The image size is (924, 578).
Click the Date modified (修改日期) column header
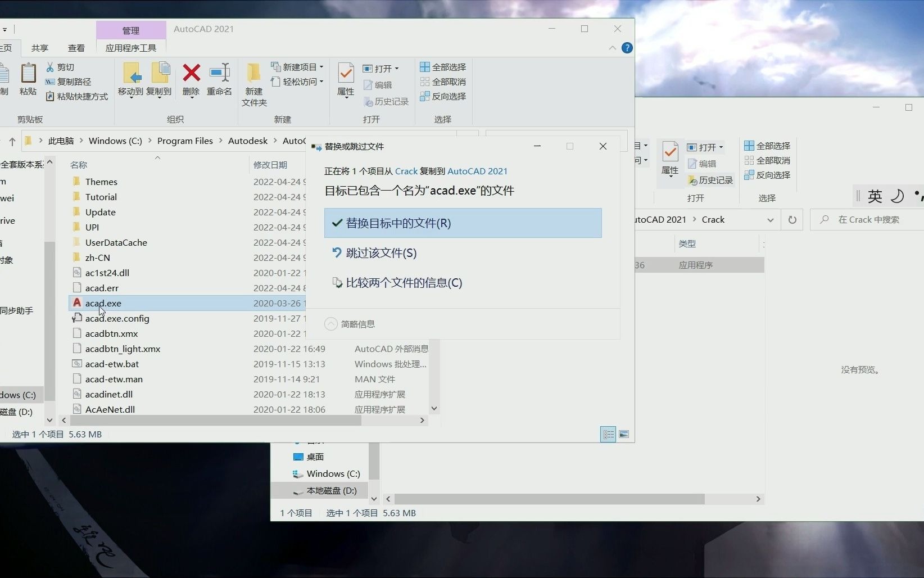[x=270, y=165]
